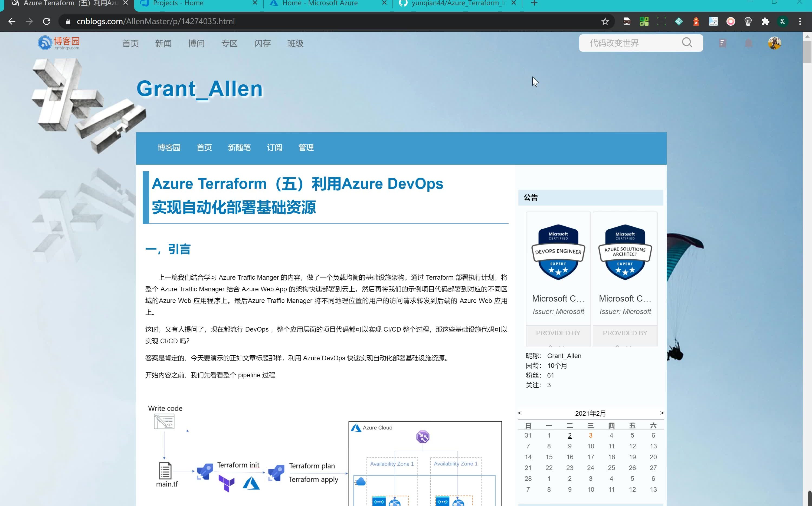Reload the current page
The height and width of the screenshot is (506, 812).
(47, 21)
